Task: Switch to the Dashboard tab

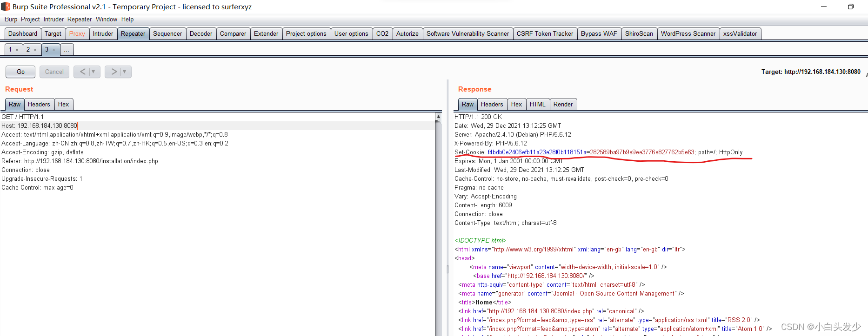Action: click(x=23, y=33)
